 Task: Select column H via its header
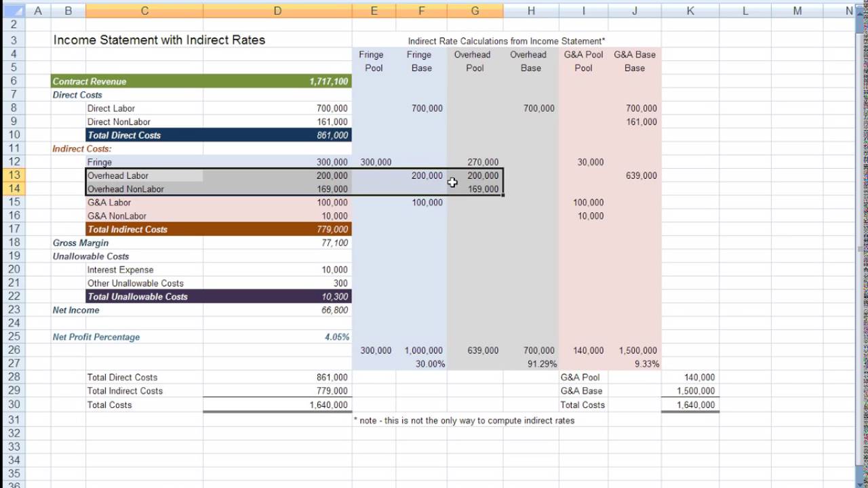(x=531, y=11)
